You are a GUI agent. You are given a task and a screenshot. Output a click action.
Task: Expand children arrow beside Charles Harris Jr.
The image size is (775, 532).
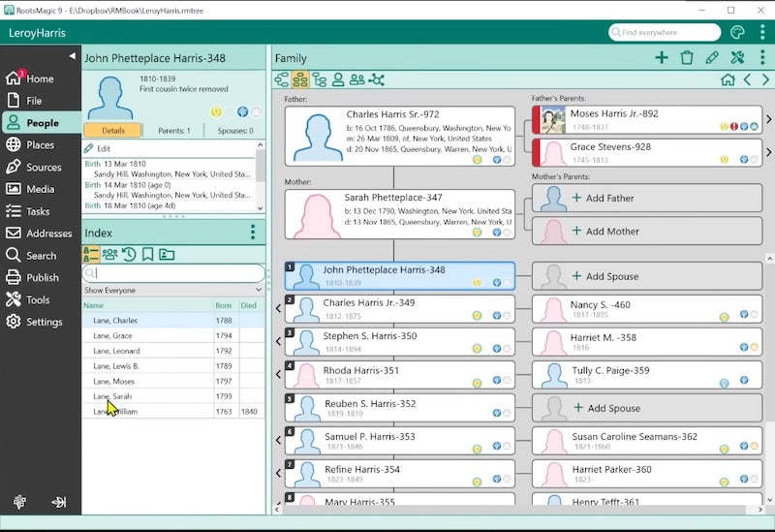coord(279,309)
